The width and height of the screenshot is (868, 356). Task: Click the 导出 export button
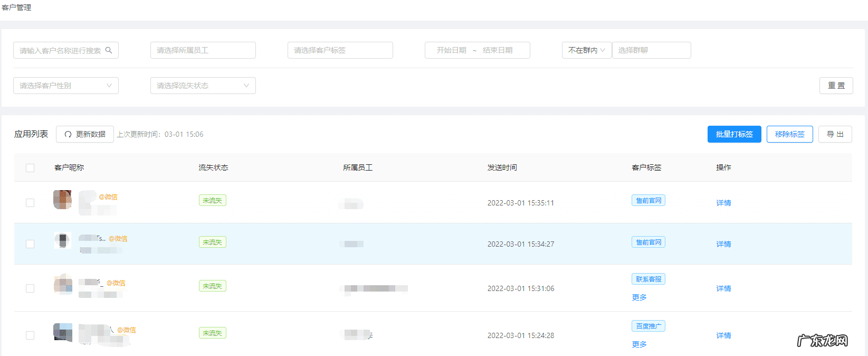(x=835, y=134)
